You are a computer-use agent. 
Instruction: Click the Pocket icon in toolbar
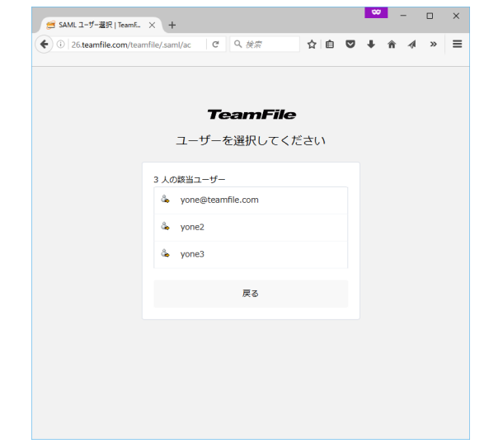pos(350,45)
